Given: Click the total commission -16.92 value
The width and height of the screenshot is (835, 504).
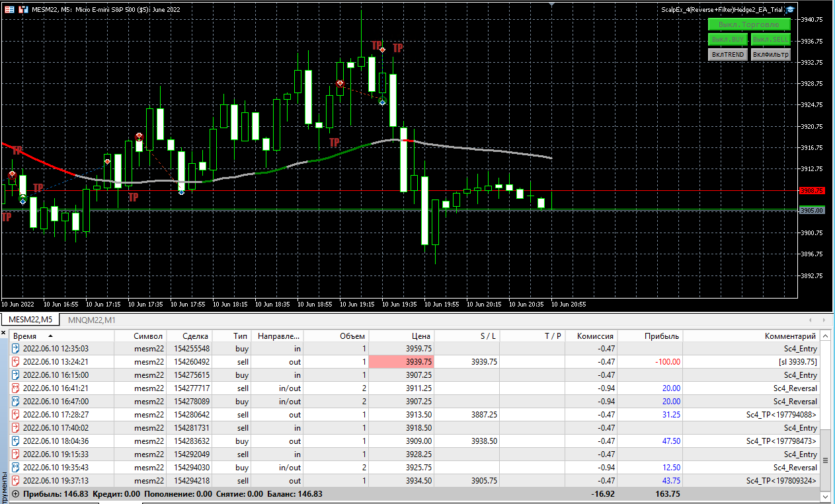Looking at the screenshot, I should click(604, 493).
